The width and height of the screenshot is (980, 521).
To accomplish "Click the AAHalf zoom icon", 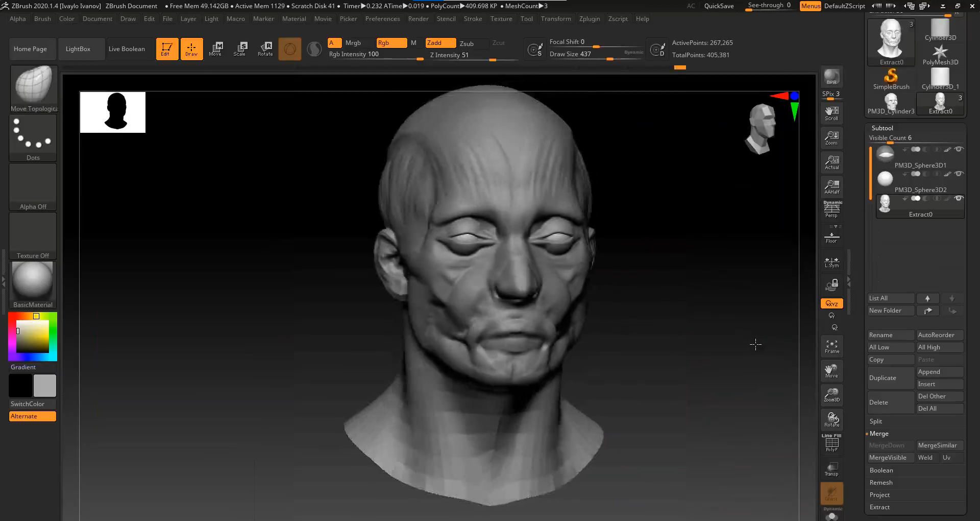I will (831, 186).
